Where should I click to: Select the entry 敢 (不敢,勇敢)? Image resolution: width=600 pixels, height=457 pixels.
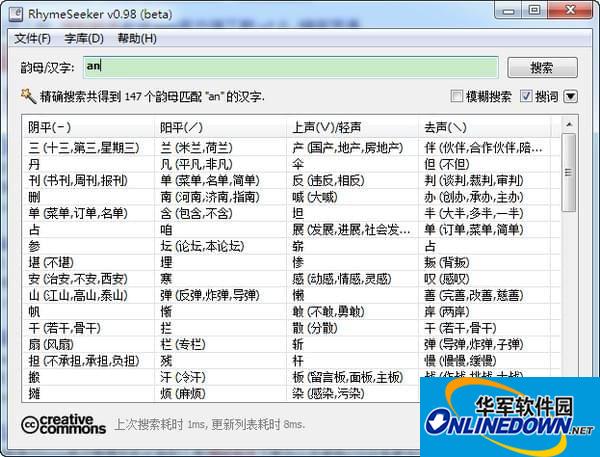[x=328, y=312]
